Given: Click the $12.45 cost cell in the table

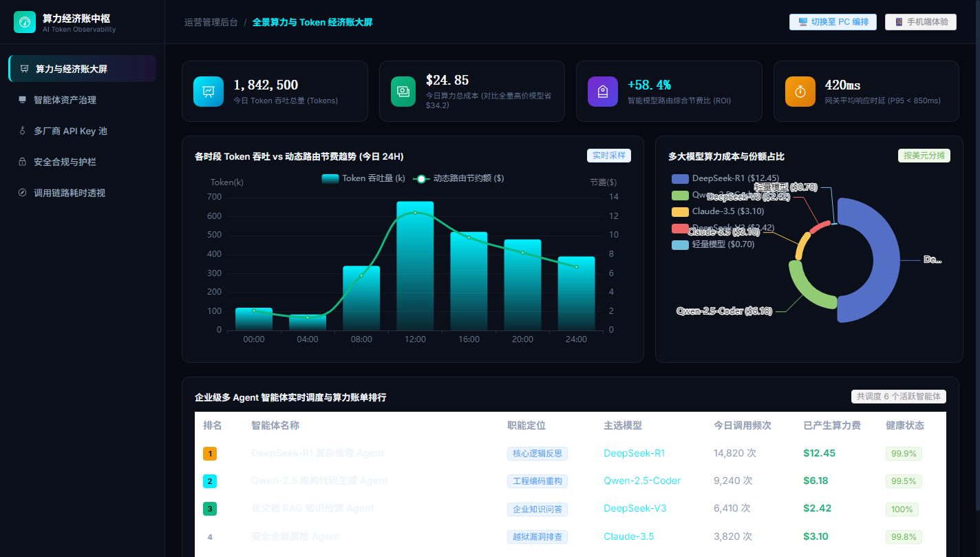Looking at the screenshot, I should [x=819, y=454].
